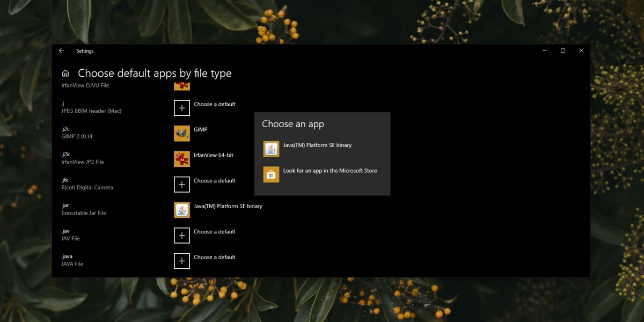Image resolution: width=644 pixels, height=322 pixels.
Task: Go back with the Settings back arrow
Action: click(x=61, y=50)
